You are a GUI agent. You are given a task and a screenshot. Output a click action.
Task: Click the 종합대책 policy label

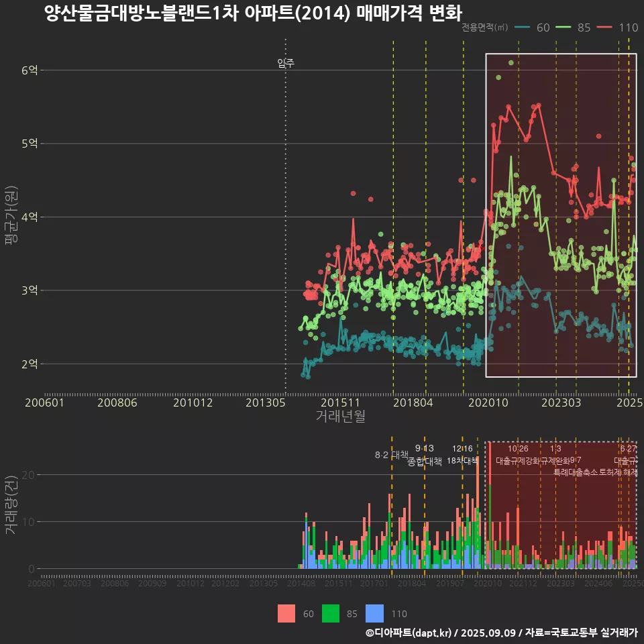(424, 462)
